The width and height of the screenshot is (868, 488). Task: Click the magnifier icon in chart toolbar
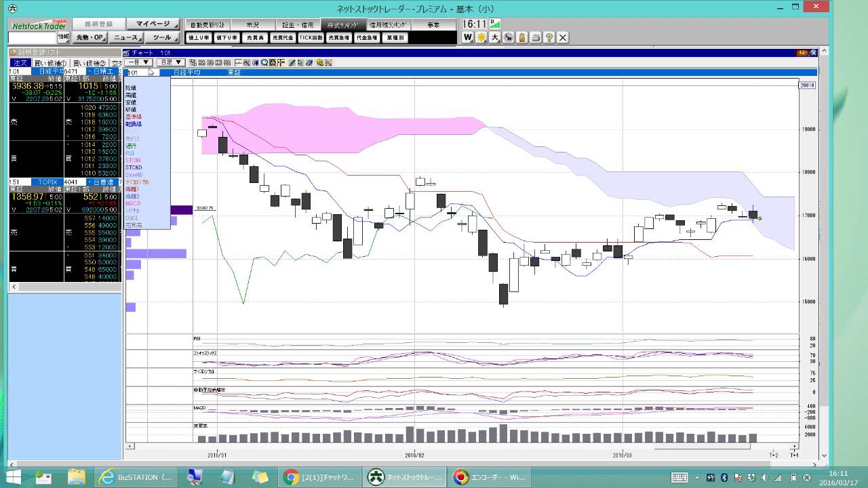(x=264, y=62)
